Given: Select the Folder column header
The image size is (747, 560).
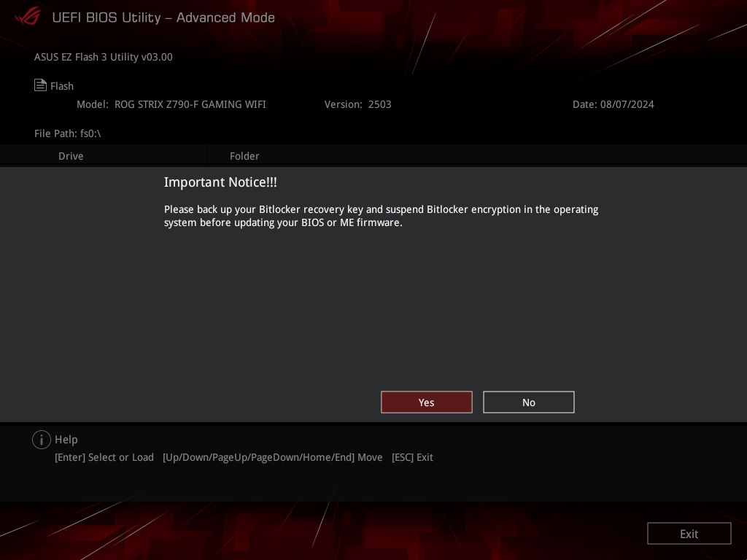Looking at the screenshot, I should pyautogui.click(x=244, y=156).
